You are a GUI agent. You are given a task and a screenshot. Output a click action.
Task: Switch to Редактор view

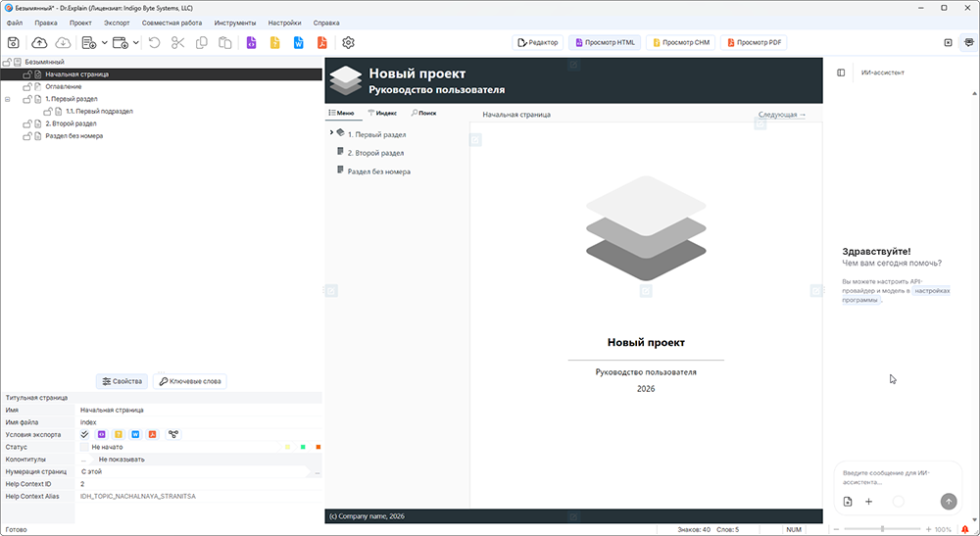pos(538,42)
